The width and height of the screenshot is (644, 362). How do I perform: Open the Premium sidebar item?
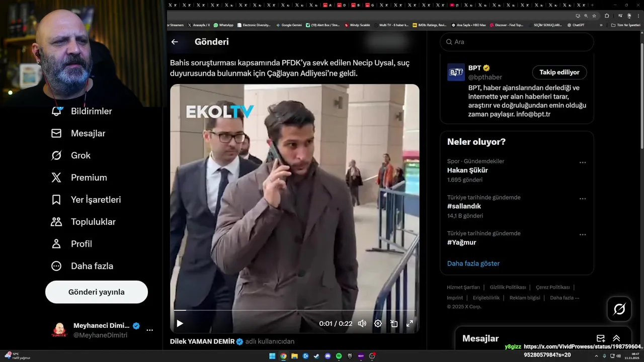pos(79,177)
